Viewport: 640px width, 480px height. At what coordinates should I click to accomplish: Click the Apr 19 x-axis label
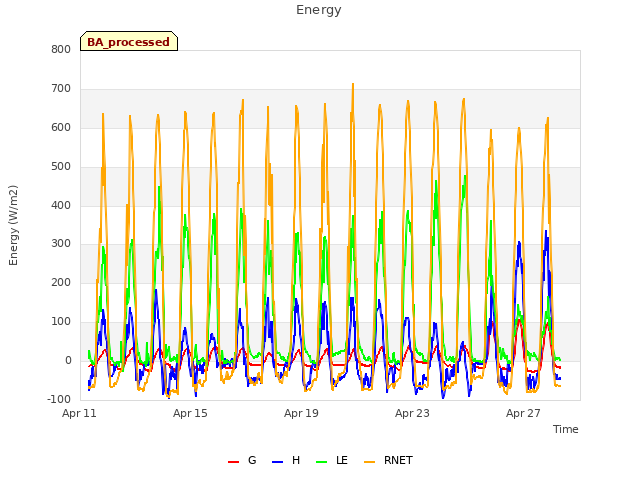(301, 413)
